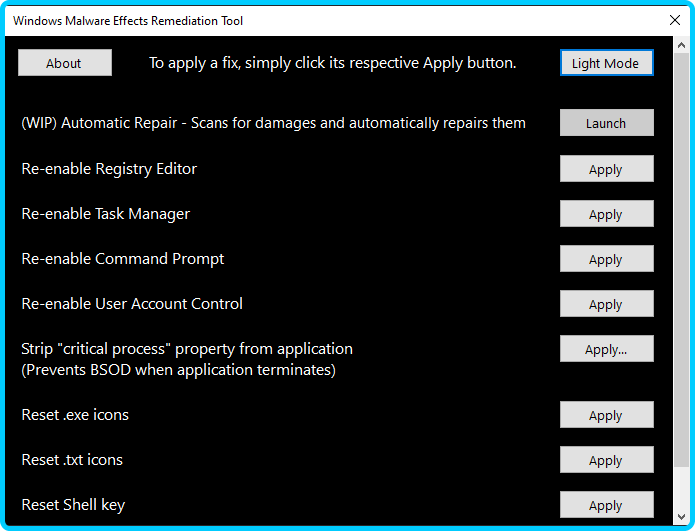Image resolution: width=695 pixels, height=531 pixels.
Task: Click the 'Reset Shell key' label text
Action: pyautogui.click(x=73, y=505)
